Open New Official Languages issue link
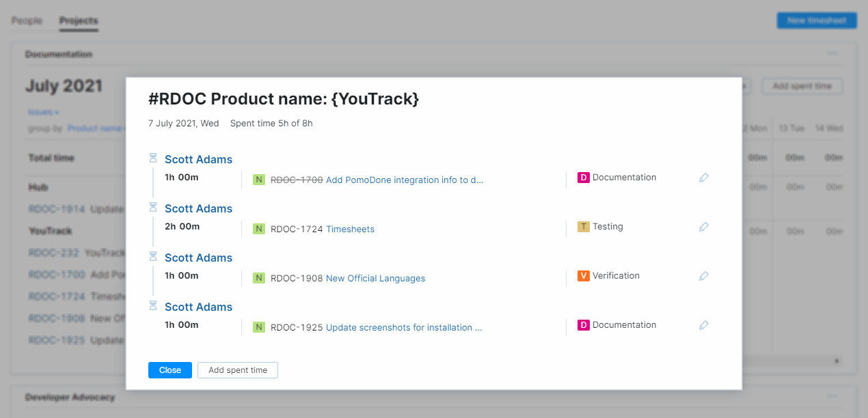The image size is (868, 418). (x=375, y=279)
